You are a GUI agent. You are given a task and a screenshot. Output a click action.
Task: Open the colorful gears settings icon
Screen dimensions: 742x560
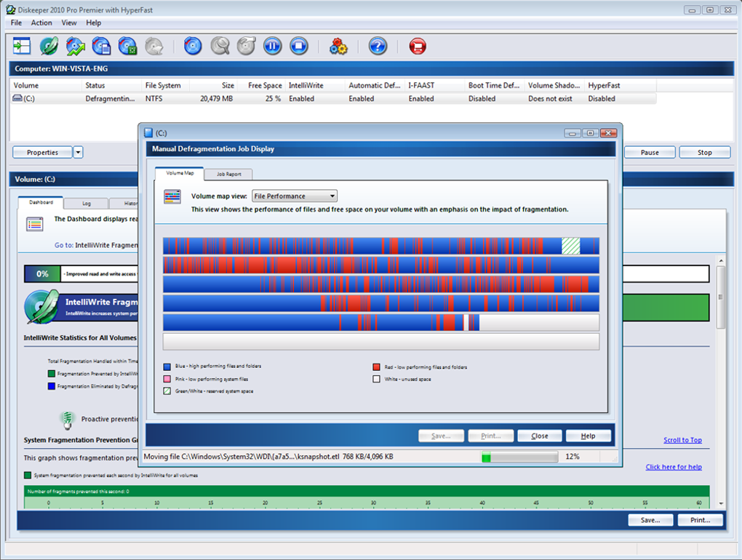pos(338,46)
